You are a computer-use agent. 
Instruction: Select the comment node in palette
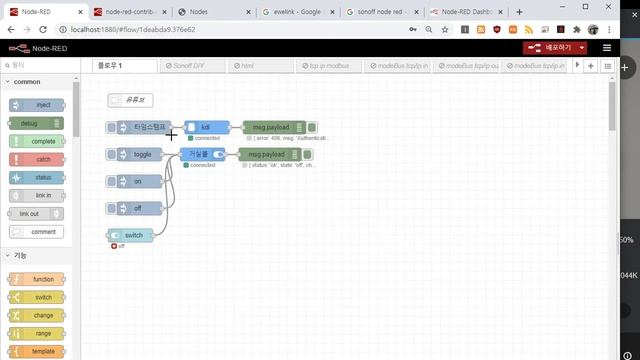click(x=37, y=232)
